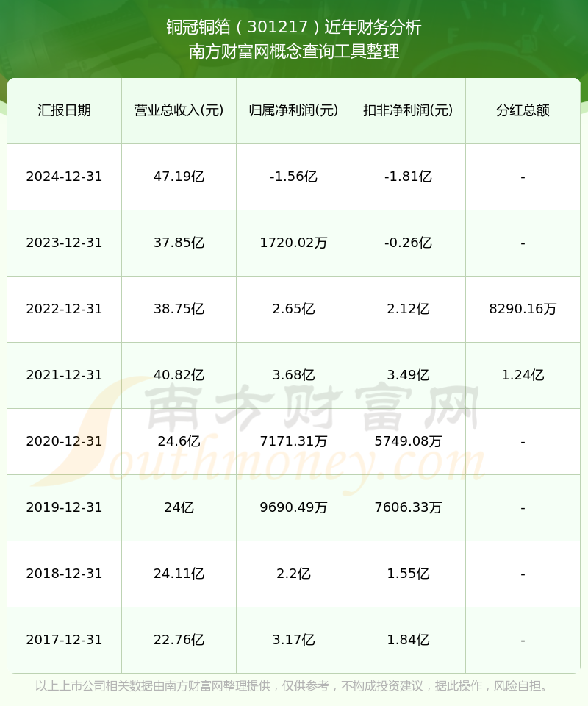Image resolution: width=588 pixels, height=706 pixels.
Task: Click net profit value 3.17亿
Action: [x=294, y=640]
